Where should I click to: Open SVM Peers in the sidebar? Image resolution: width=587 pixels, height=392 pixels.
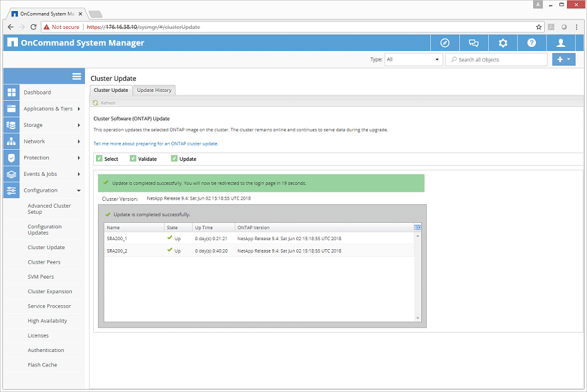(x=41, y=277)
